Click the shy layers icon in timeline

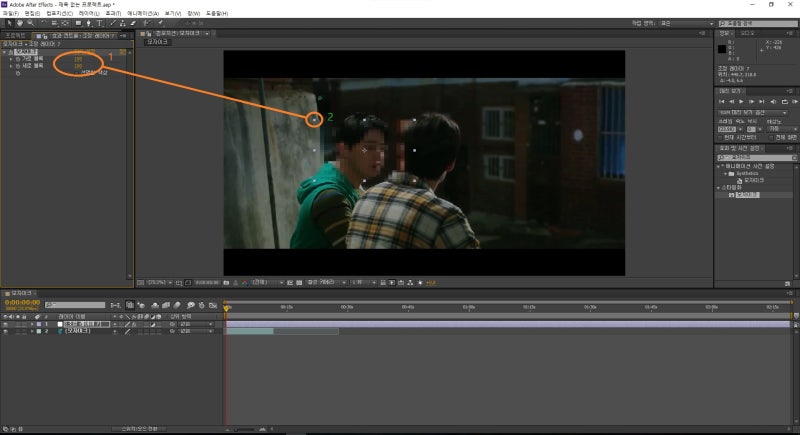pos(155,305)
